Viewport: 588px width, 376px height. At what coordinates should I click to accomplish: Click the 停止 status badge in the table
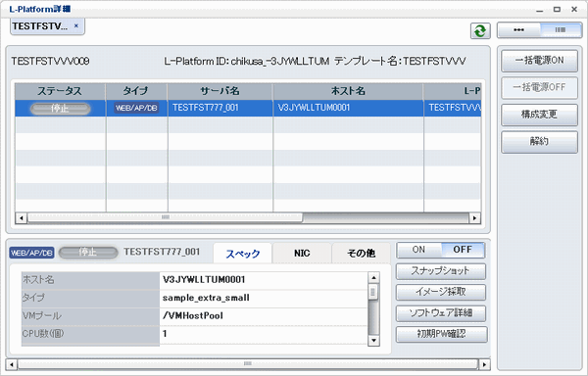(x=60, y=109)
